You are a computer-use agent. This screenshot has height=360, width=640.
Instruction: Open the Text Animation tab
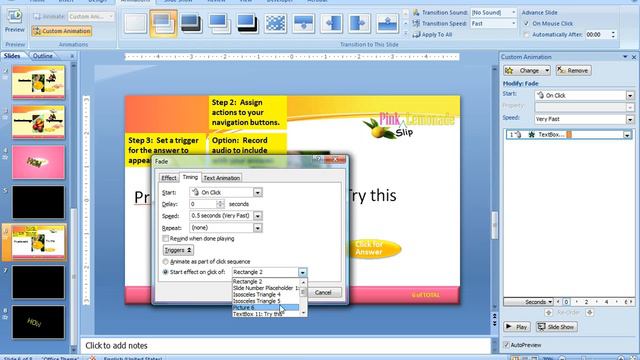[x=222, y=178]
